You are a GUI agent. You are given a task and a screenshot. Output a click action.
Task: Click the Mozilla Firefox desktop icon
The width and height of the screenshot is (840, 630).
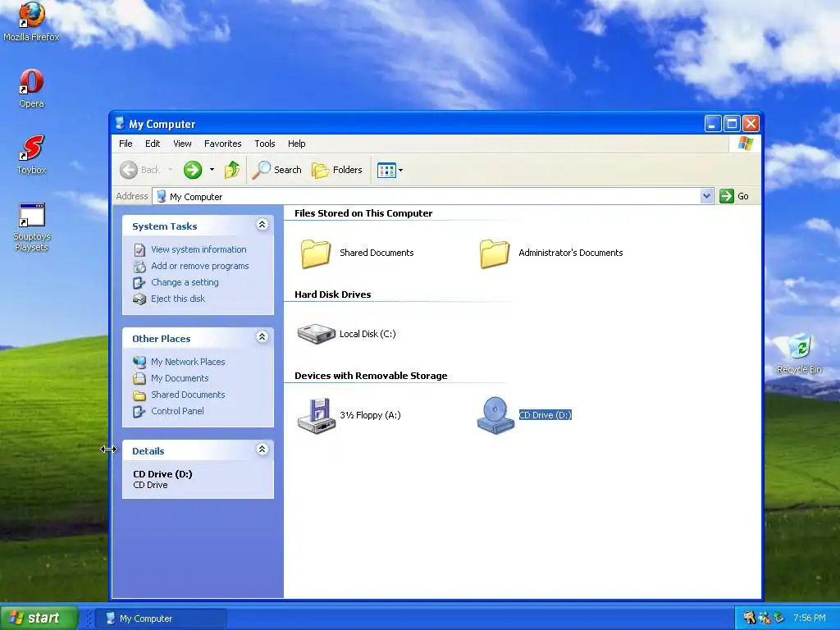(x=31, y=21)
